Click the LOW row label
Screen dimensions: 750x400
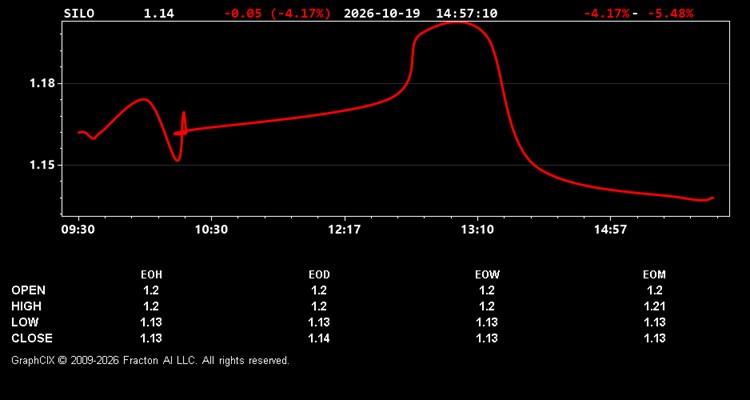[x=25, y=322]
